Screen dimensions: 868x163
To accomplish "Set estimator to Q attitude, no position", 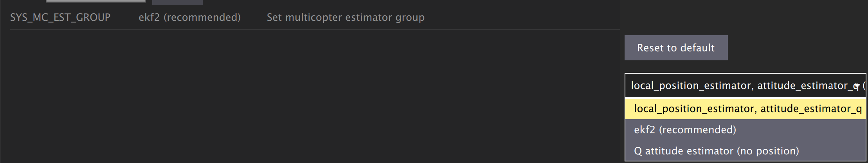I will tap(716, 151).
